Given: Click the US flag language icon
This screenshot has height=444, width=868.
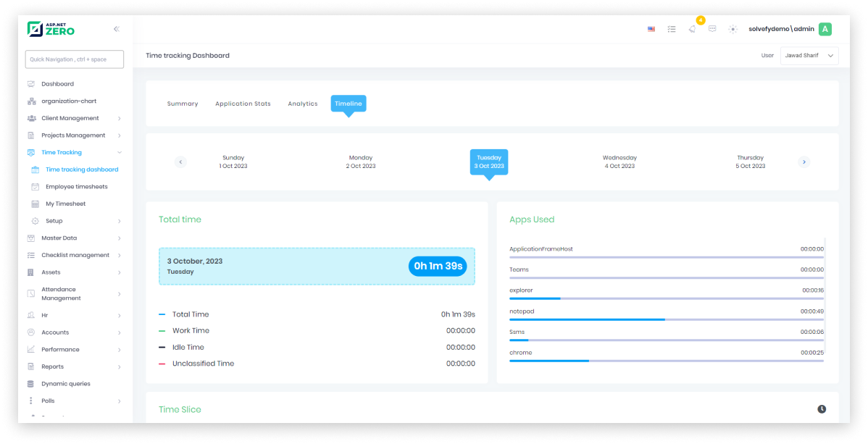Looking at the screenshot, I should (x=651, y=30).
